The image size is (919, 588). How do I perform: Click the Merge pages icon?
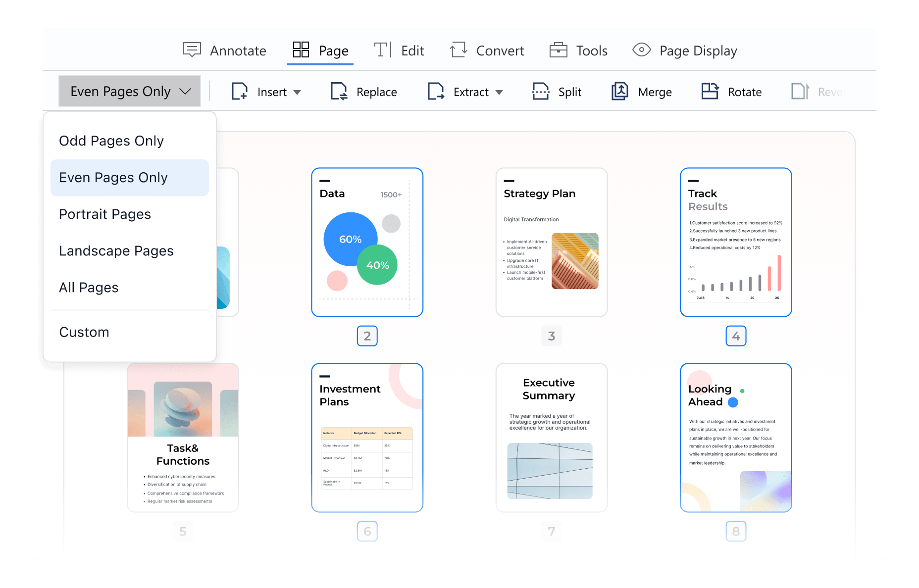pos(619,91)
